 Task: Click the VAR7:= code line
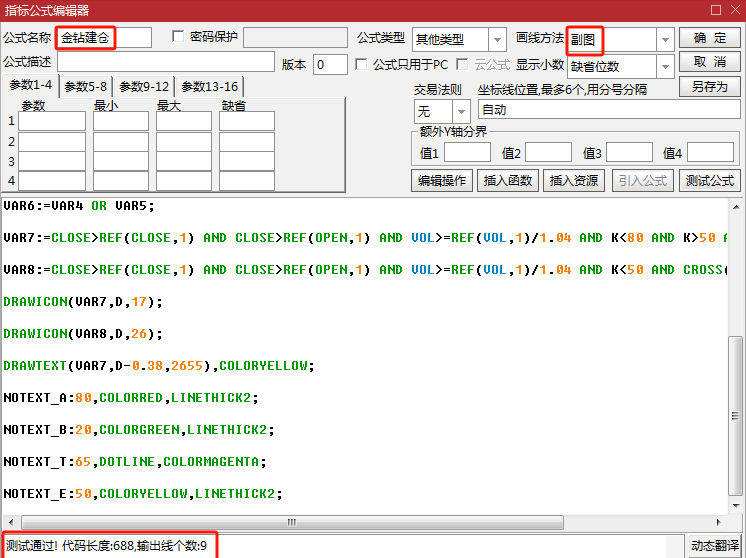coord(365,237)
